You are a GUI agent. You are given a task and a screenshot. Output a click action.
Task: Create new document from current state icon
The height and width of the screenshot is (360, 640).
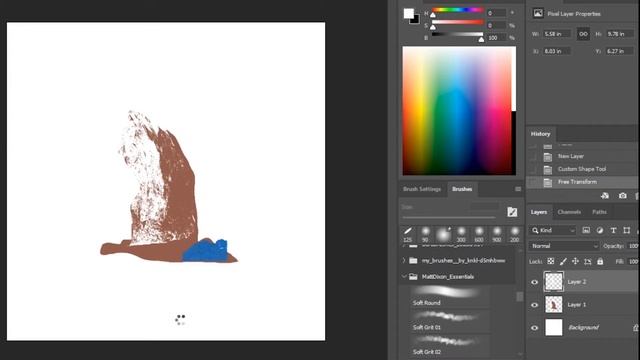pos(605,196)
